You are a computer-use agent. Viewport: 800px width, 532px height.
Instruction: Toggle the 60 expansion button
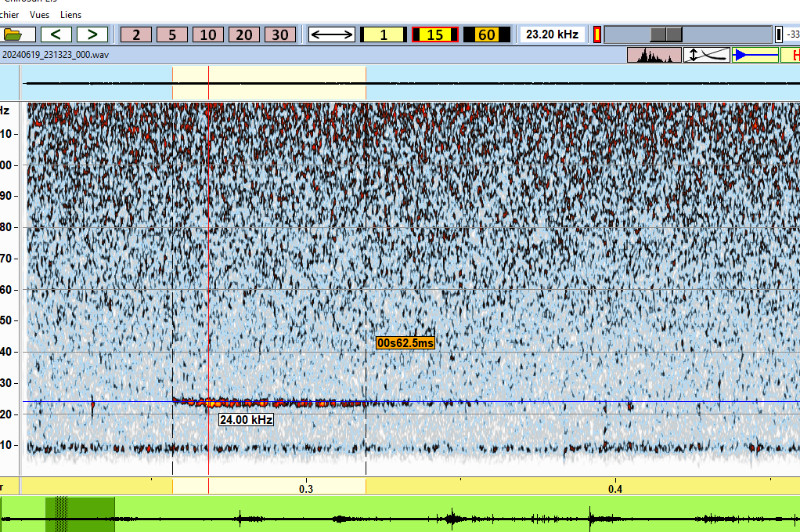click(486, 34)
